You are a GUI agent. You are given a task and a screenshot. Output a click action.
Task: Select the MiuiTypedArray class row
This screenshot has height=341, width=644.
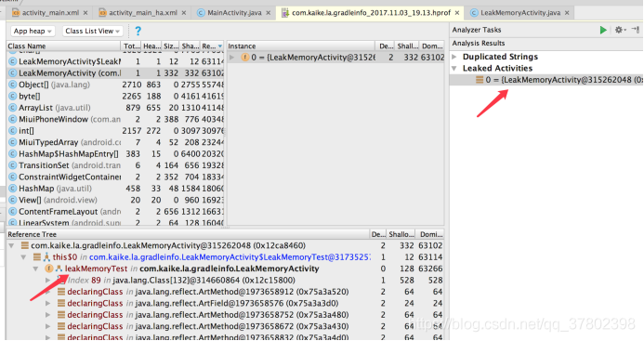point(116,142)
